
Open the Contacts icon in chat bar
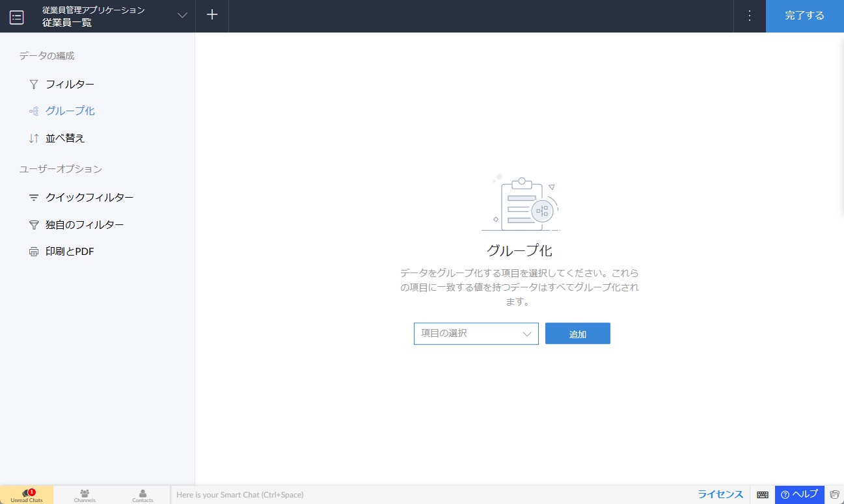143,496
